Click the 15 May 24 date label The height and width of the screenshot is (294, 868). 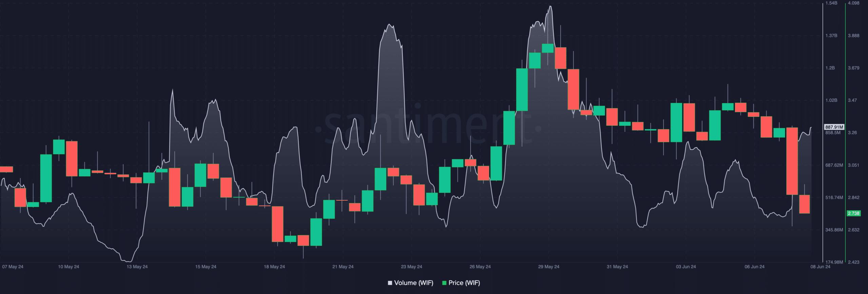click(205, 267)
